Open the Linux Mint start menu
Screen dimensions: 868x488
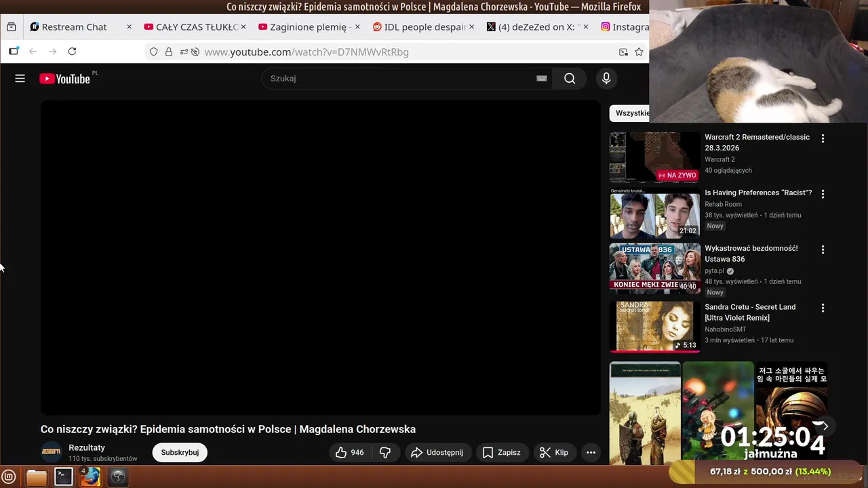[x=9, y=477]
